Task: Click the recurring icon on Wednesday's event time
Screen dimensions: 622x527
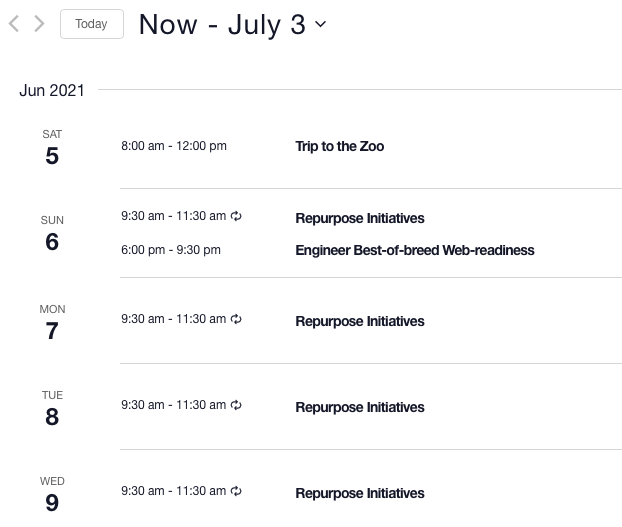Action: pyautogui.click(x=236, y=491)
